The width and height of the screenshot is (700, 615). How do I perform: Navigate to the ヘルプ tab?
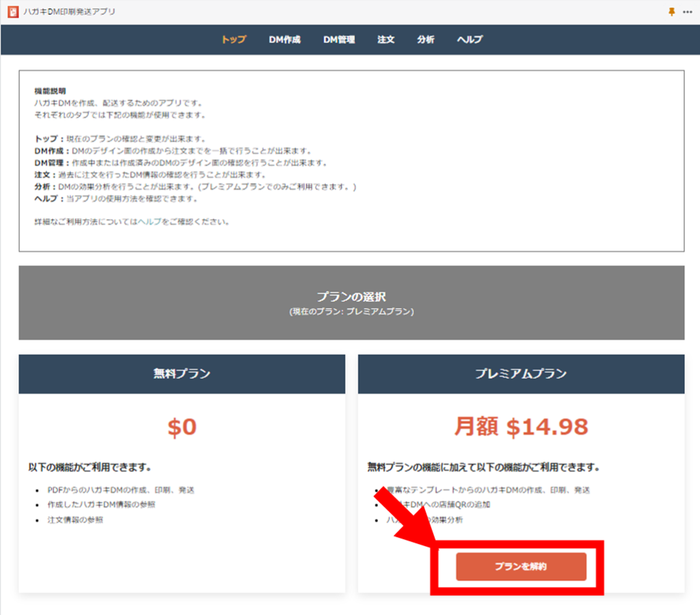(x=470, y=40)
